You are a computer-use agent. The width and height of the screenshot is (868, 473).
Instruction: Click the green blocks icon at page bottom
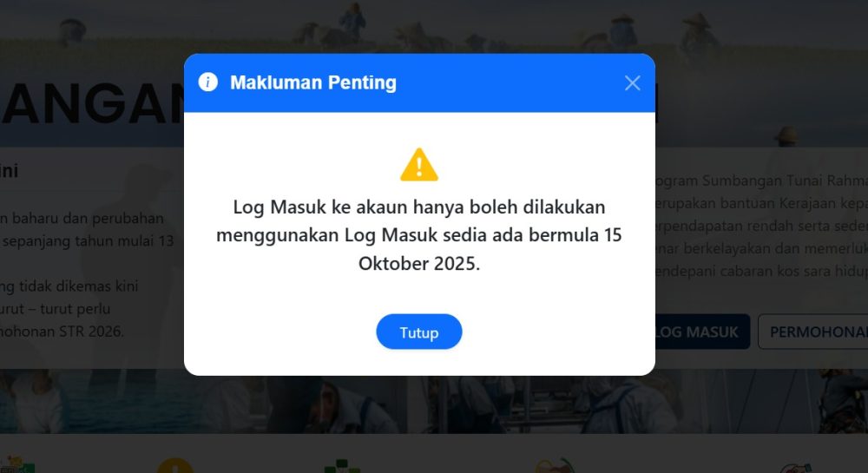(342, 466)
